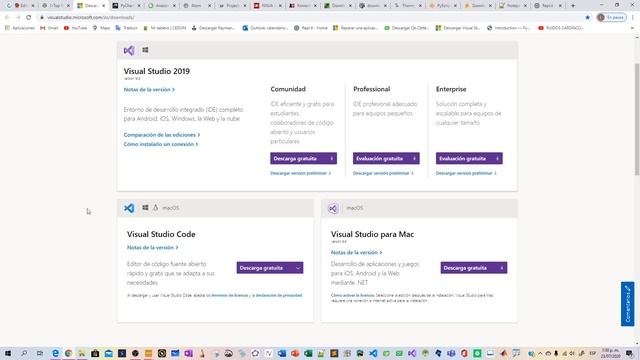
Task: Click the ESP language indicator in tray
Action: click(x=592, y=353)
